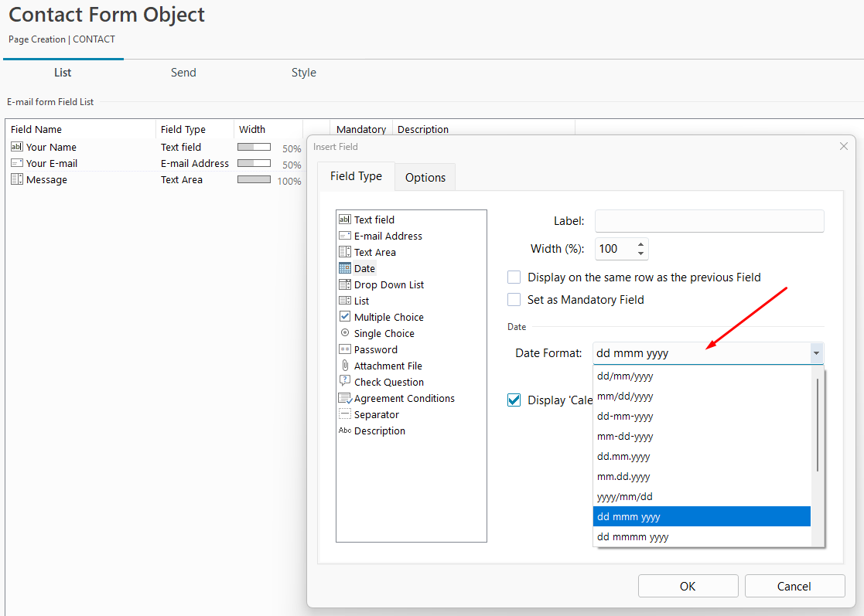Choose the Text Area field type icon
Screen dimensions: 864x616
point(344,252)
